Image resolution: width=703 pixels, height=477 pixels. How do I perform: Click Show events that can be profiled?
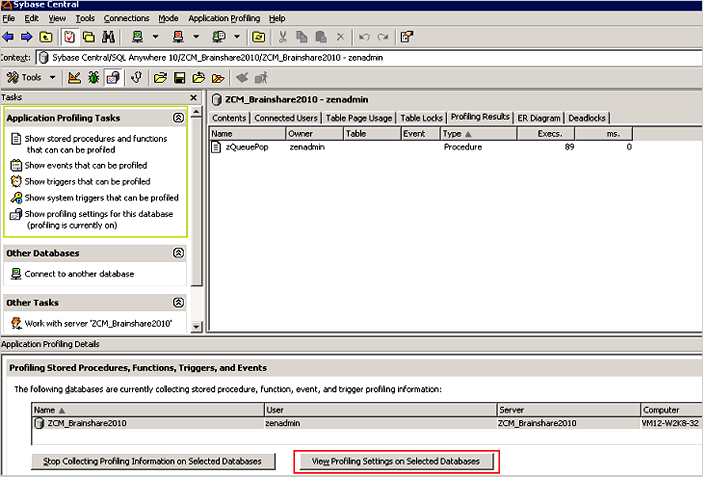click(86, 165)
